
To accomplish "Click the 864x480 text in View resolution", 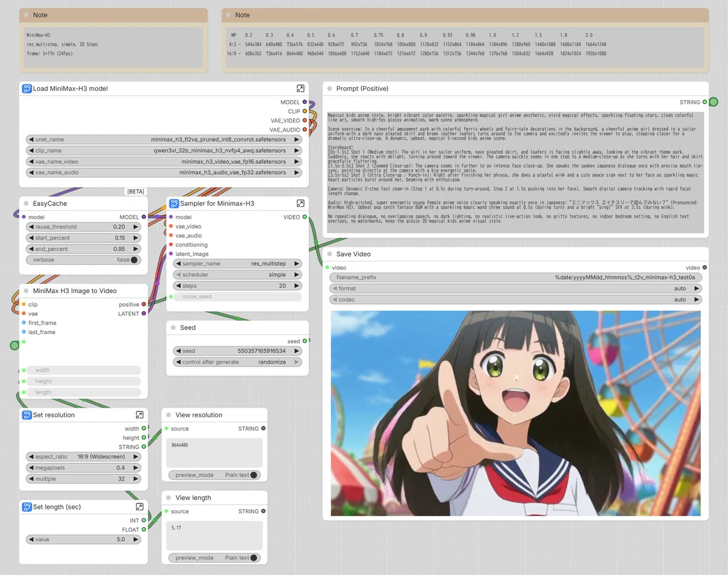I will click(x=181, y=445).
